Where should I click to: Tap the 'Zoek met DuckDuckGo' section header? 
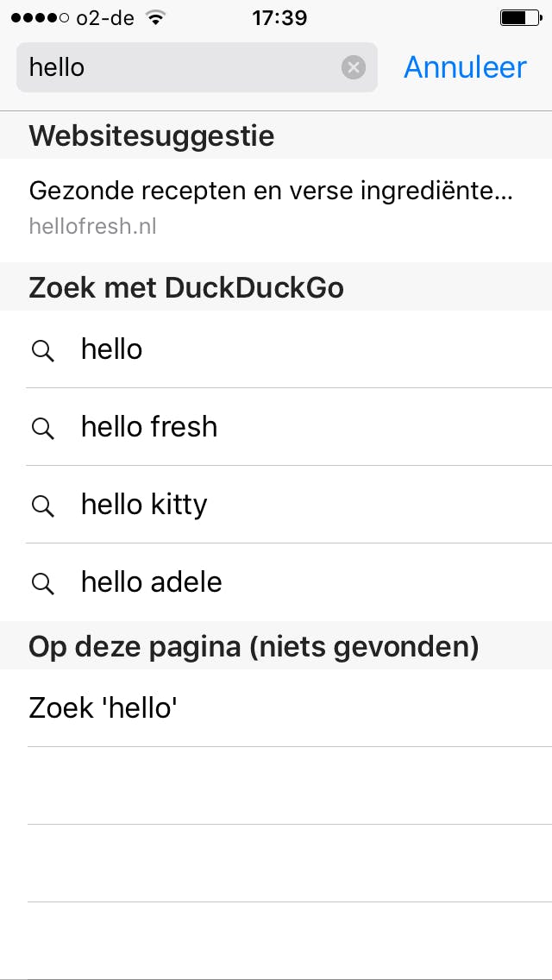click(186, 287)
